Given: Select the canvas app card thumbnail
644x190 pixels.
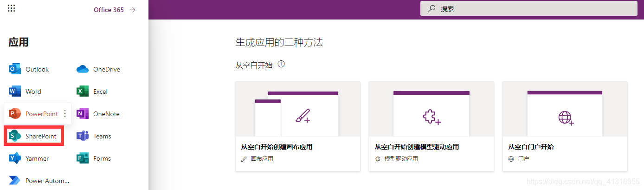Looking at the screenshot, I should pyautogui.click(x=298, y=109).
